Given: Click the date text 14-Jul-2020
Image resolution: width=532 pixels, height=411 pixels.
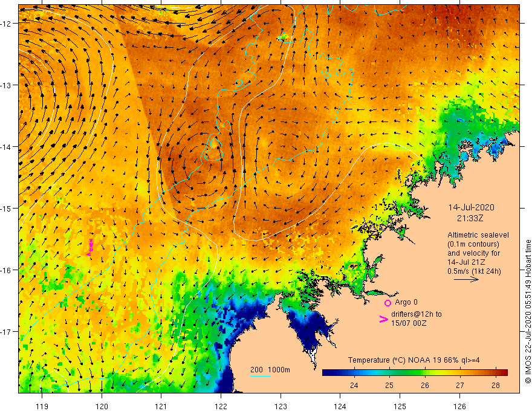Looking at the screenshot, I should tap(472, 207).
